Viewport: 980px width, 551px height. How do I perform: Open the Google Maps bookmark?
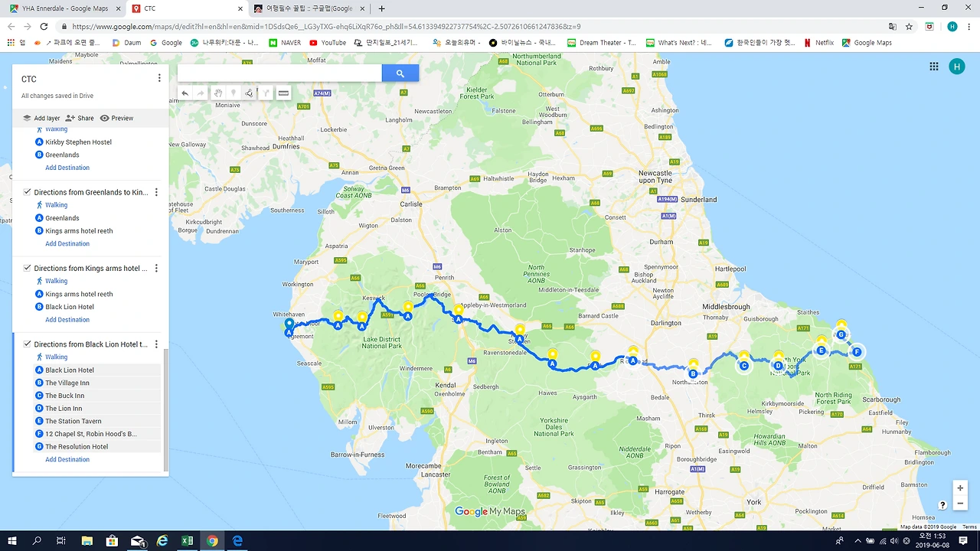pos(867,43)
